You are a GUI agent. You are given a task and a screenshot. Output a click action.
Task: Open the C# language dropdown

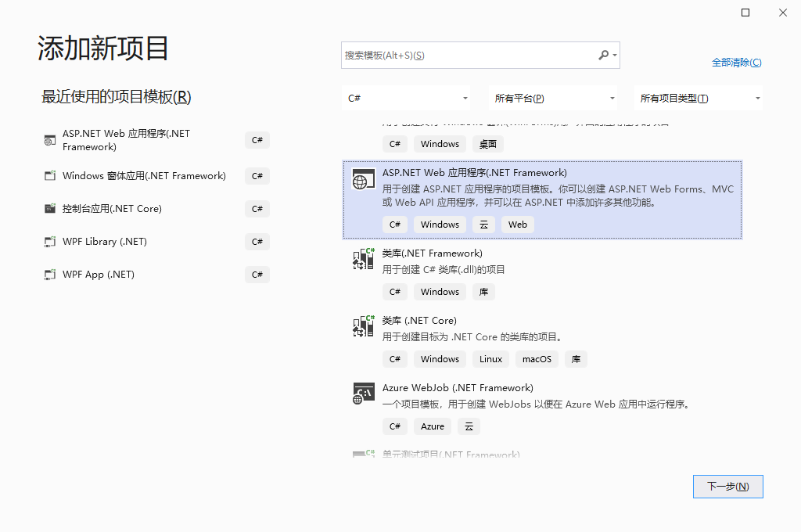coord(407,97)
